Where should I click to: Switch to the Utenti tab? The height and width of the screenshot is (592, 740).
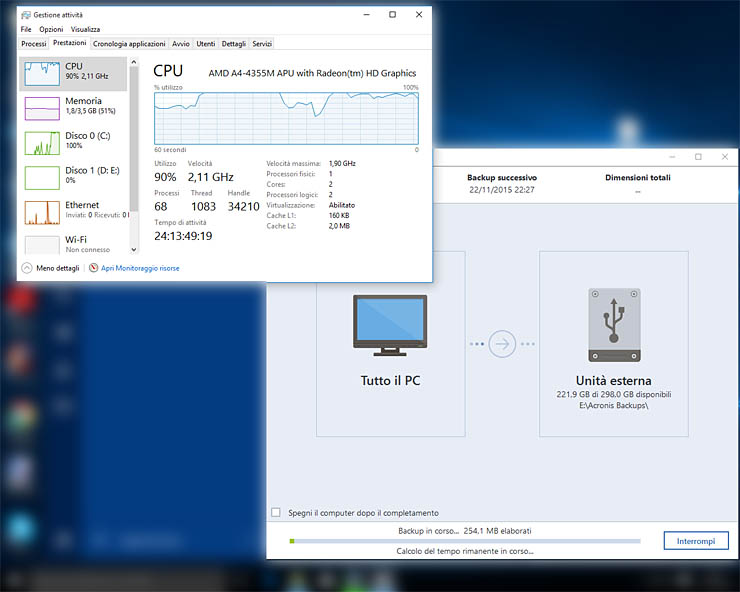pos(206,44)
